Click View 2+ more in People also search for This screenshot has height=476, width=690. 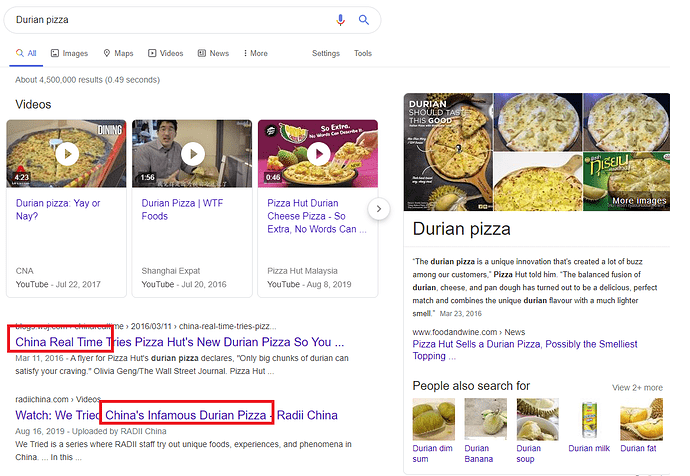(x=637, y=388)
